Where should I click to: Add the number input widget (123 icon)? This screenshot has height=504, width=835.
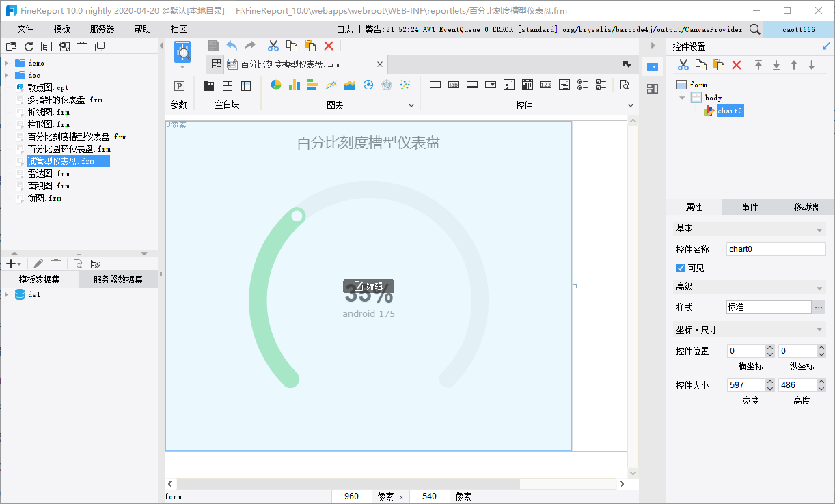point(546,85)
